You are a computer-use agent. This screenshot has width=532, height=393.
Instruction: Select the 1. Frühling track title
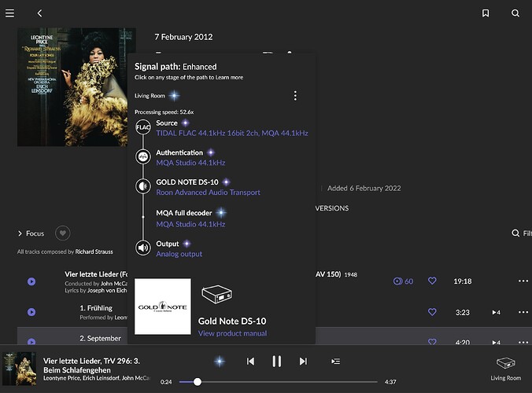pyautogui.click(x=96, y=308)
